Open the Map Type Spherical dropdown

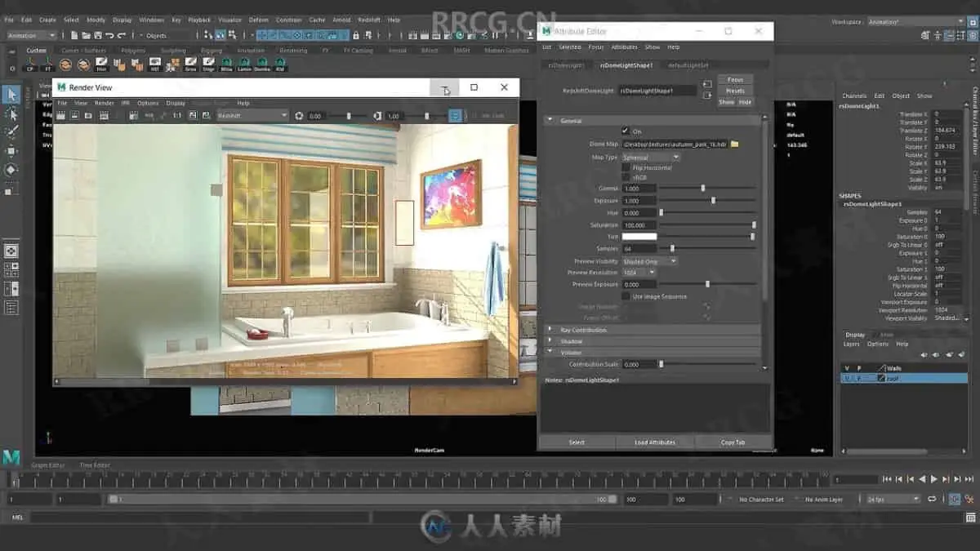650,157
